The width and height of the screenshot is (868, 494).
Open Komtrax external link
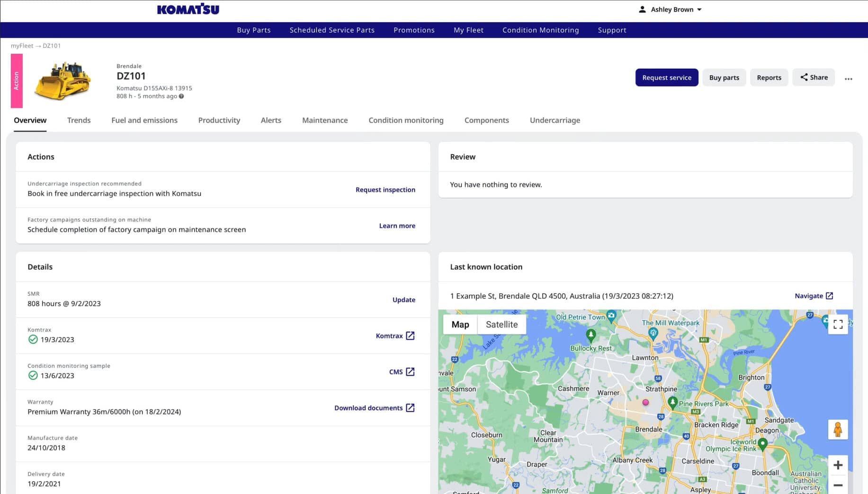pyautogui.click(x=395, y=336)
